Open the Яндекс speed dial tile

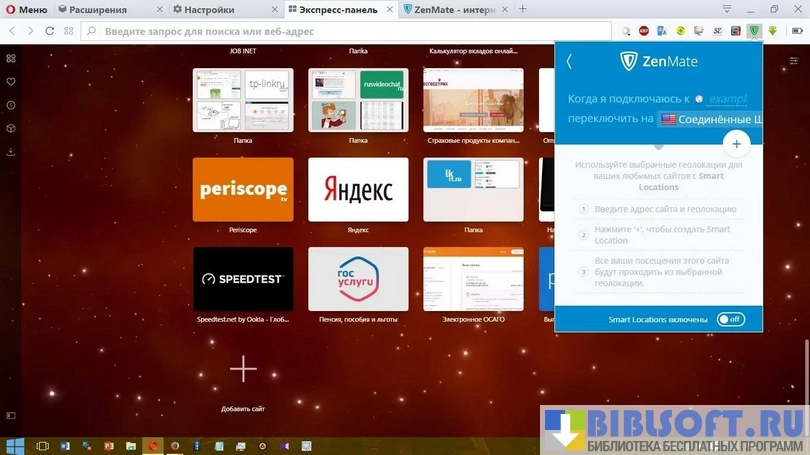(x=358, y=189)
